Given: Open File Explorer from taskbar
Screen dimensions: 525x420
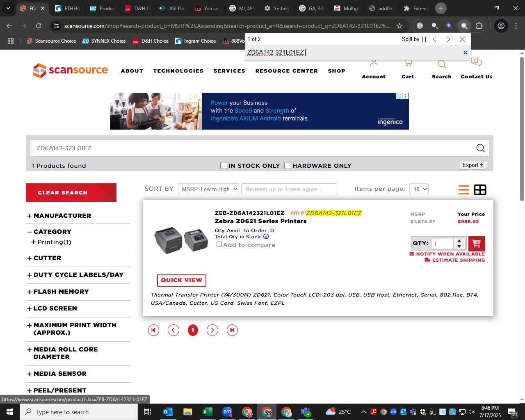Looking at the screenshot, I should pos(188,412).
